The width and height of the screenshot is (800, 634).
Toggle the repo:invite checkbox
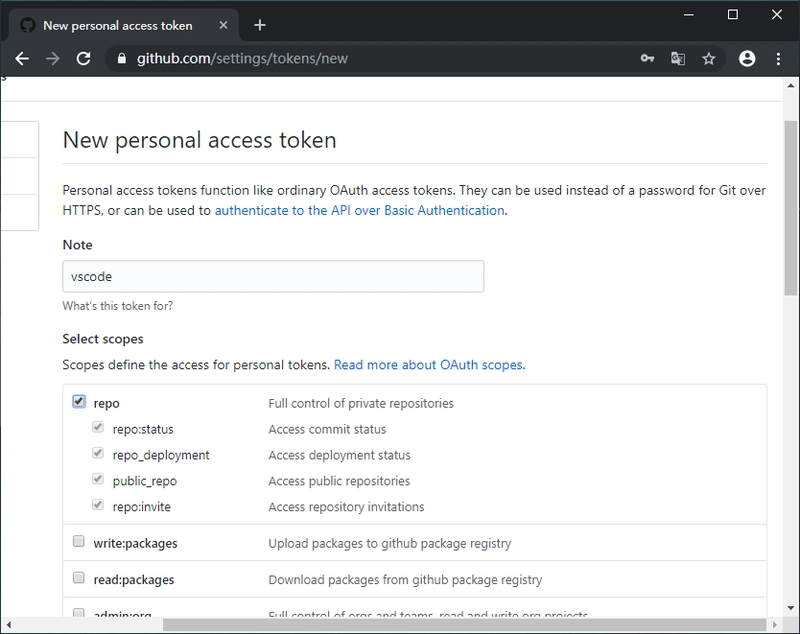98,505
